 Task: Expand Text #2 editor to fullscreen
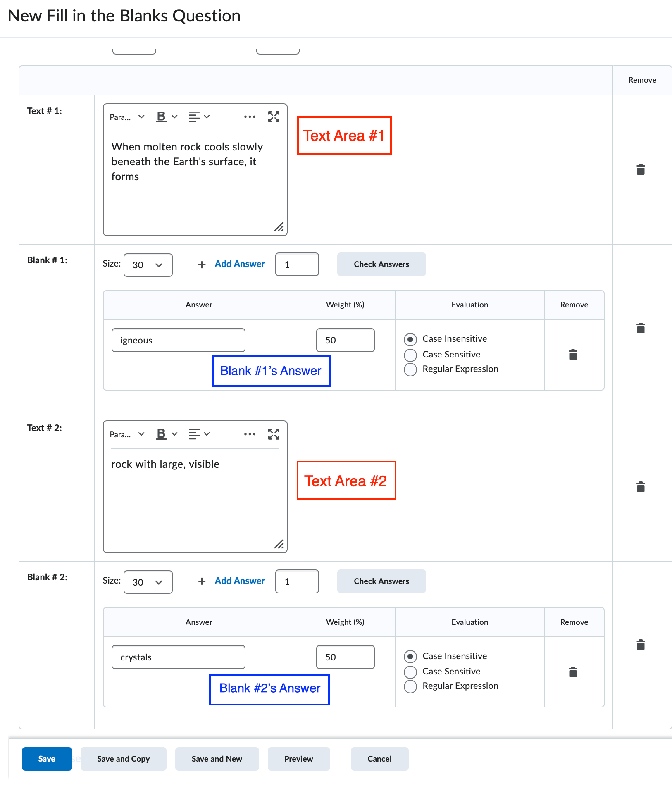coord(273,434)
